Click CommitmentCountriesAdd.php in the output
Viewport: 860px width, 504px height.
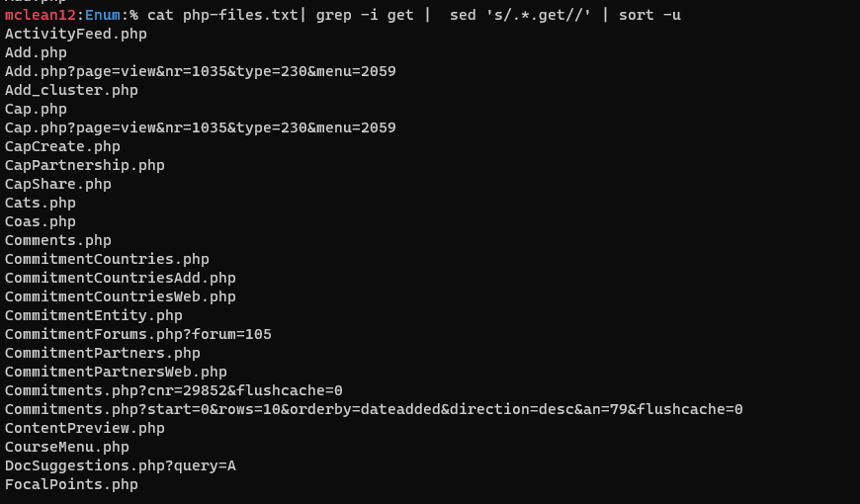tap(121, 279)
